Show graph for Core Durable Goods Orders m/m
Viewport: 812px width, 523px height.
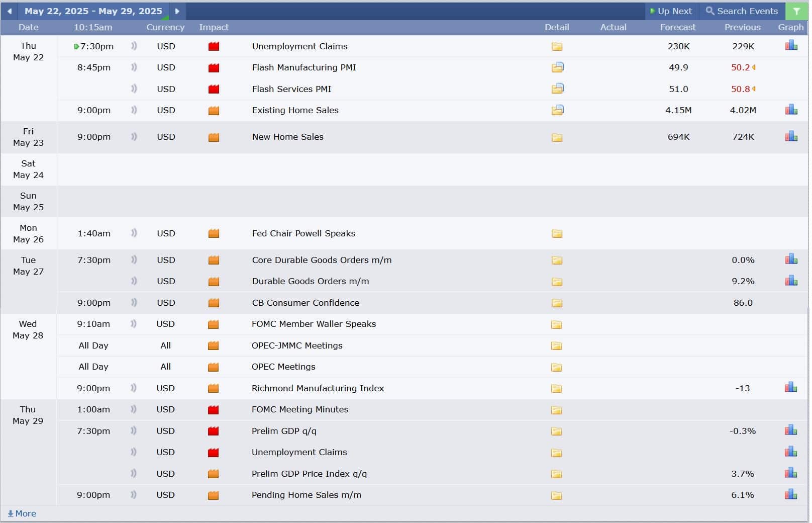[x=791, y=259]
